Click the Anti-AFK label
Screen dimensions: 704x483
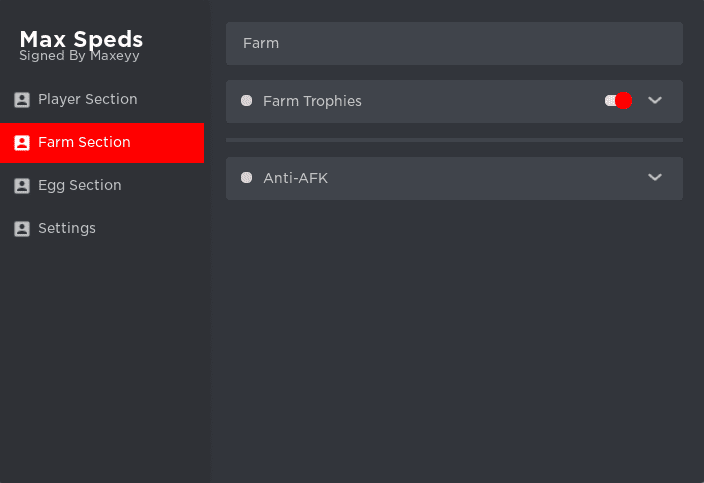[295, 178]
